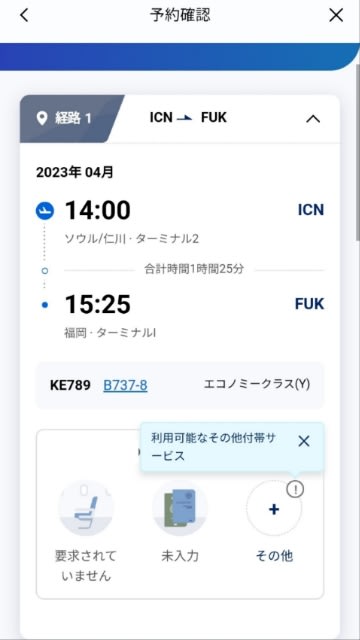Image resolution: width=360 pixels, height=640 pixels.
Task: Close the 予約確認 reservation screen
Action: point(336,16)
